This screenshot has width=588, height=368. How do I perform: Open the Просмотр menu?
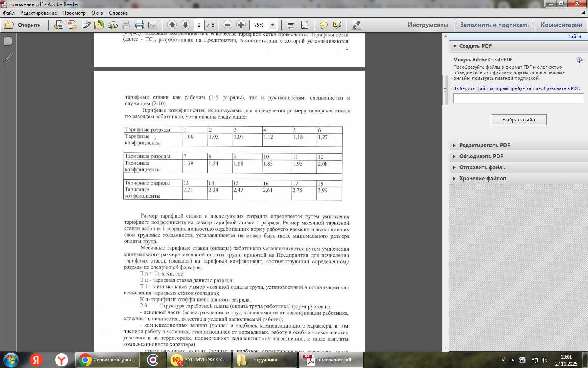point(74,13)
